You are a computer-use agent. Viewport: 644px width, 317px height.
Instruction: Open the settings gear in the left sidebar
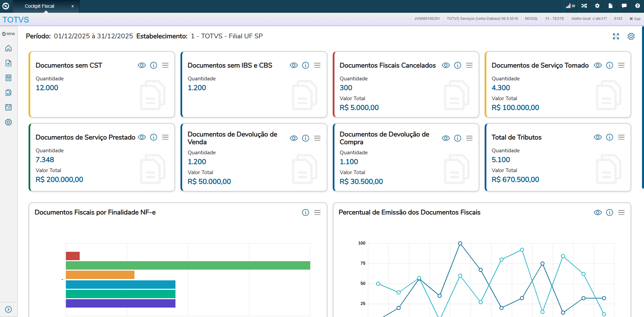tap(8, 122)
